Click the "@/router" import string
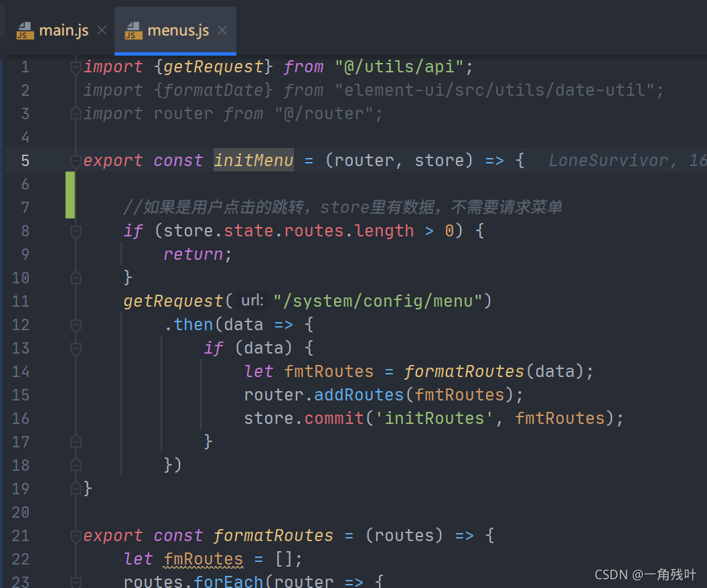This screenshot has width=707, height=588. click(324, 114)
